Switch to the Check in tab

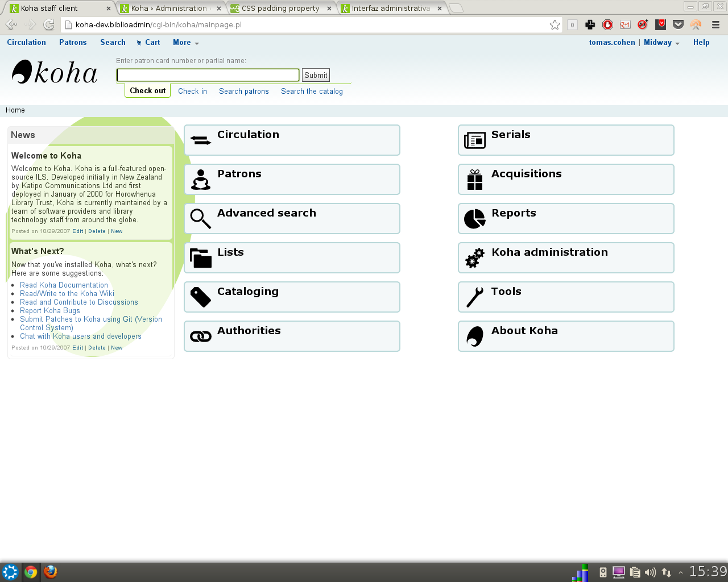[192, 91]
